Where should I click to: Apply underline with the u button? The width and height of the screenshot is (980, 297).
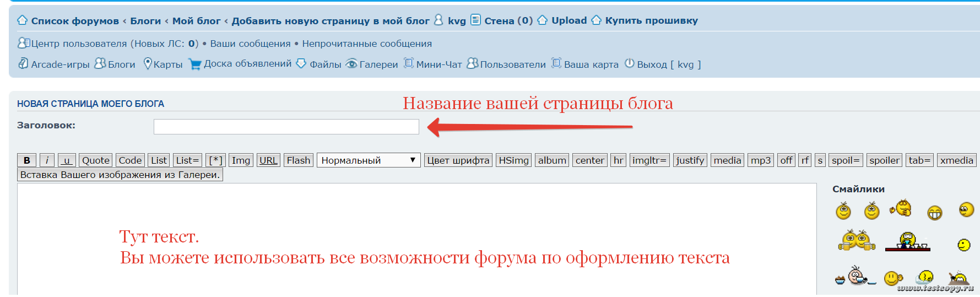tap(67, 160)
